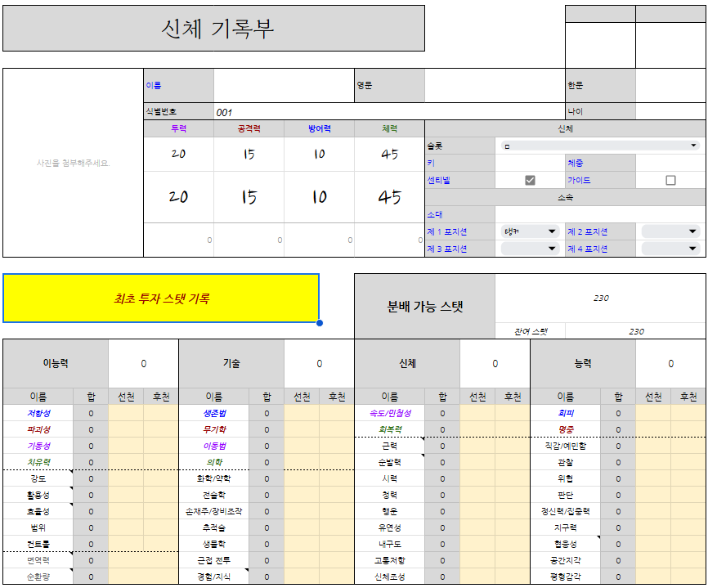Select the 230 value beside 잔여 스탯

click(636, 331)
